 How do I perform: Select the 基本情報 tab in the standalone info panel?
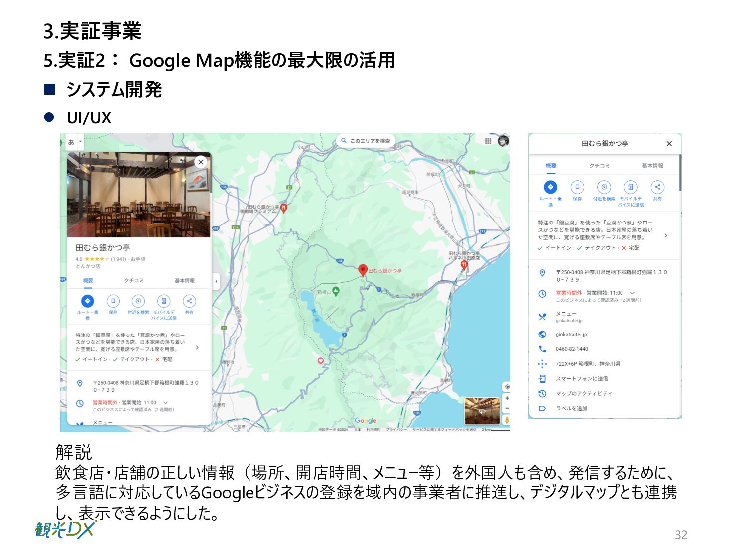click(x=652, y=166)
